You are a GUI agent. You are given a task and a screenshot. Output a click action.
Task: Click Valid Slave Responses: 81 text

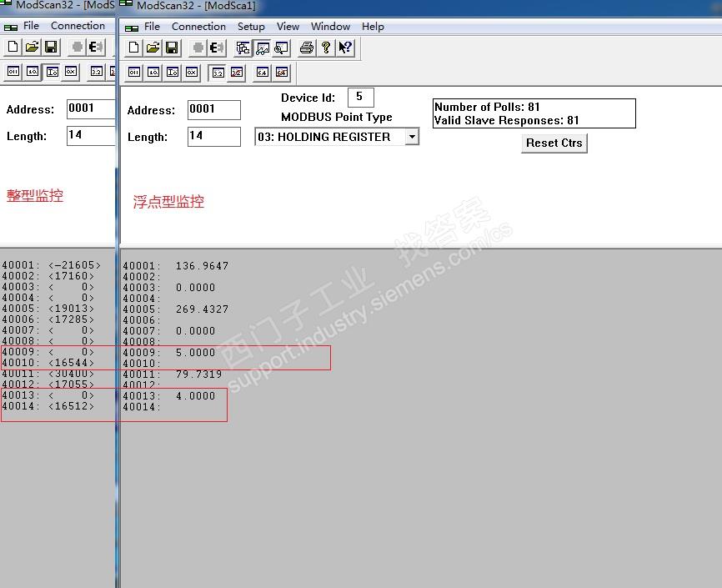(x=507, y=120)
